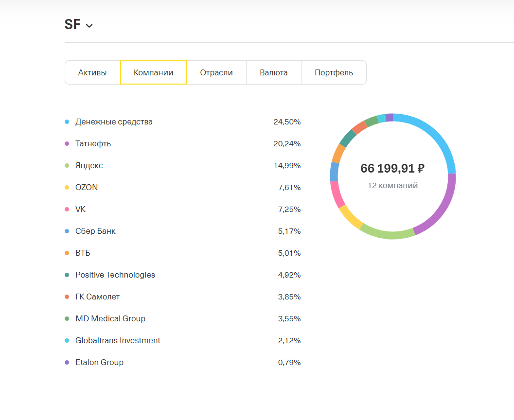The height and width of the screenshot is (420, 514).
Task: Select the MD Medical Group name
Action: pos(110,318)
